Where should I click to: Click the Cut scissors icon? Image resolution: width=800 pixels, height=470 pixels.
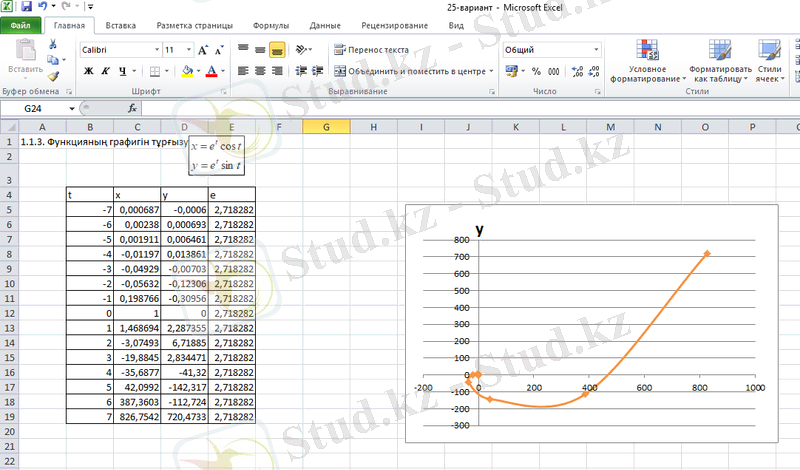(53, 45)
